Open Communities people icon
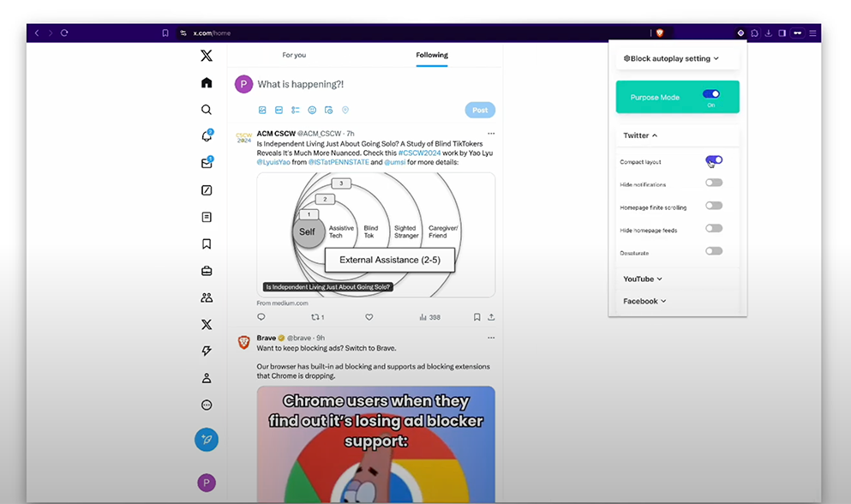This screenshot has width=851, height=504. [x=207, y=297]
